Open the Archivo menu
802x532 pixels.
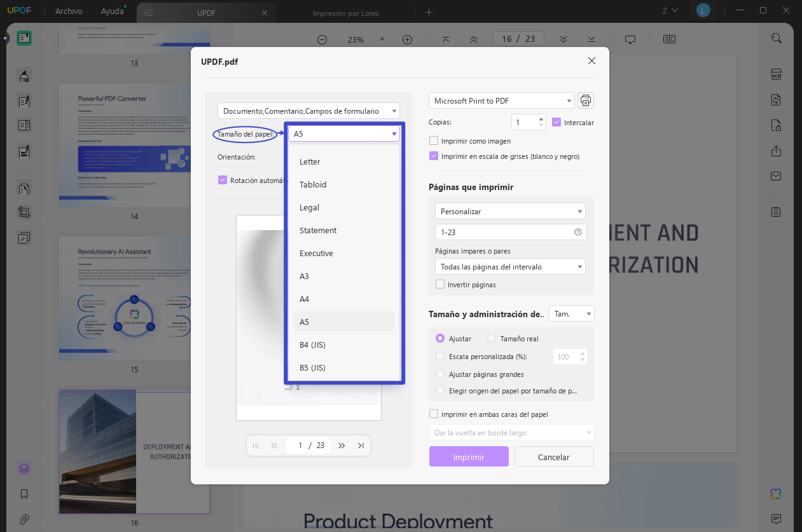tap(68, 11)
